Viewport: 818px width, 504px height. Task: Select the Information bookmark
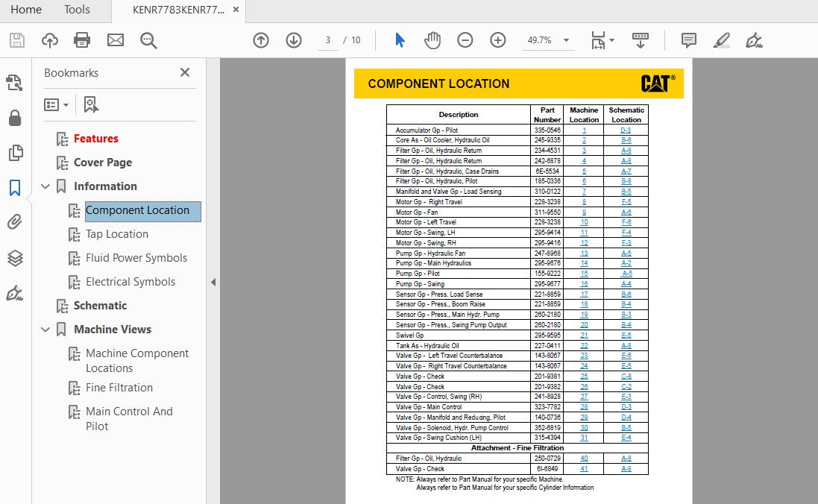pos(105,186)
